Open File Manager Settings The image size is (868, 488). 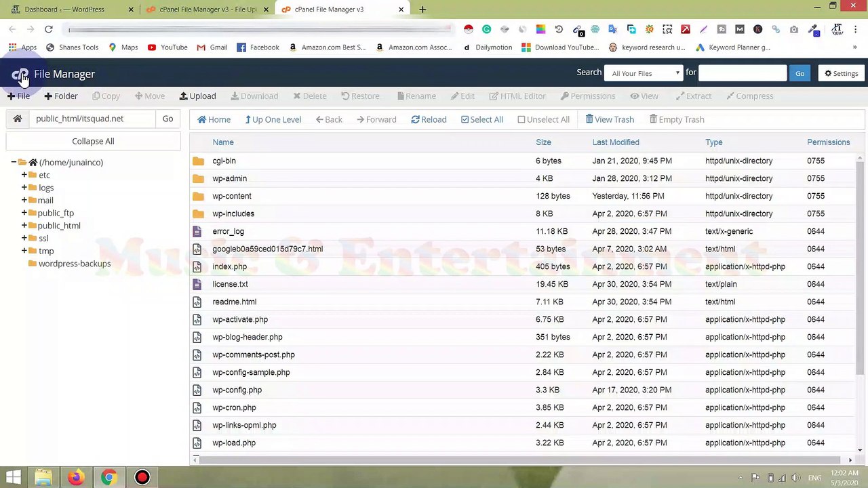coord(841,73)
